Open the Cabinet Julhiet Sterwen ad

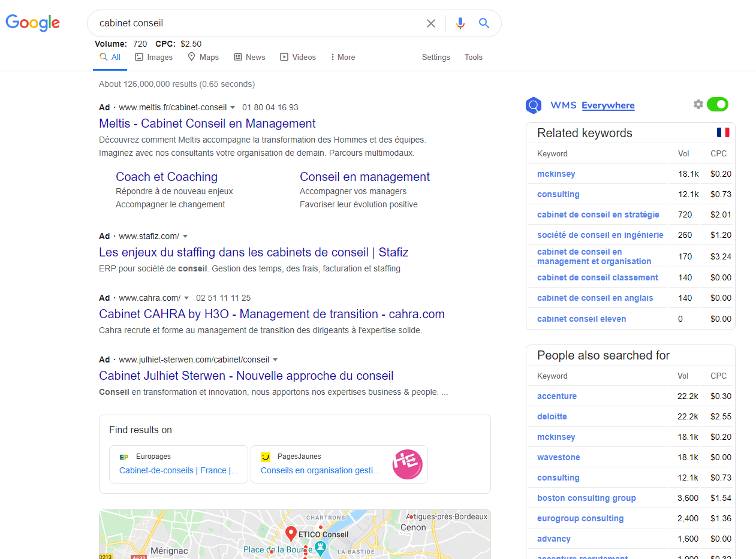[246, 376]
